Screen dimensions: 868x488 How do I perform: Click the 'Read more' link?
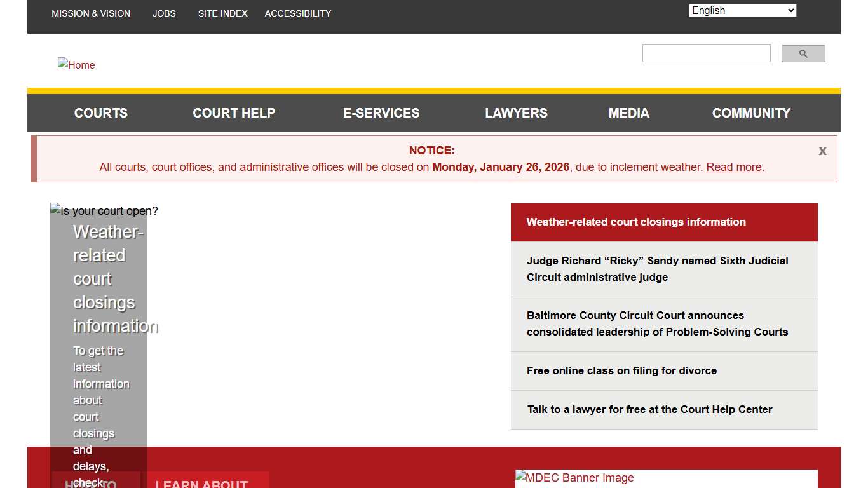734,166
